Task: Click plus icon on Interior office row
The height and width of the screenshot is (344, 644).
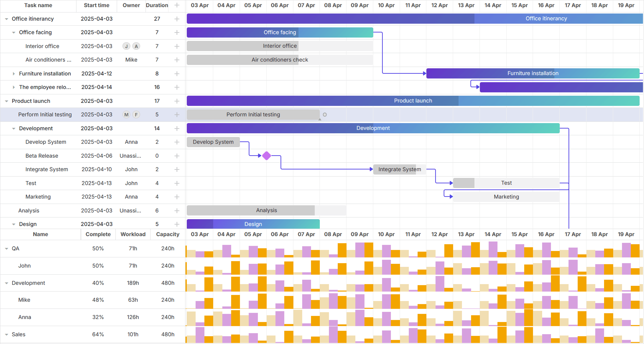Action: pyautogui.click(x=177, y=46)
